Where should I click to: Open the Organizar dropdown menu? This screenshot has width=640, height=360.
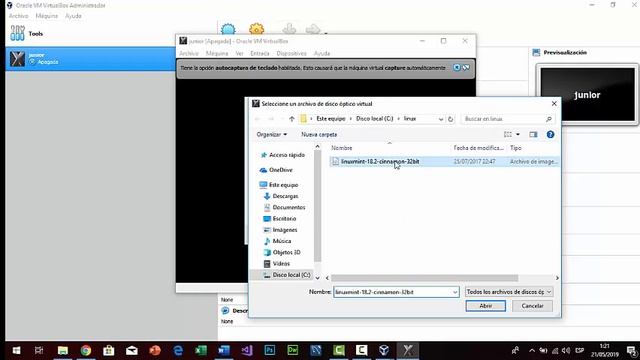pyautogui.click(x=271, y=134)
